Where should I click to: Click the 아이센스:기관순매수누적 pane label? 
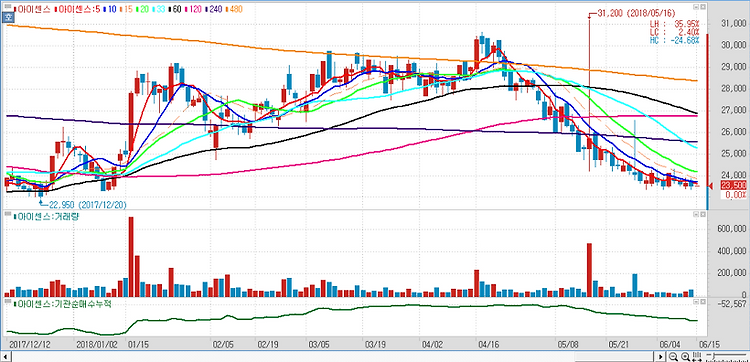click(62, 304)
